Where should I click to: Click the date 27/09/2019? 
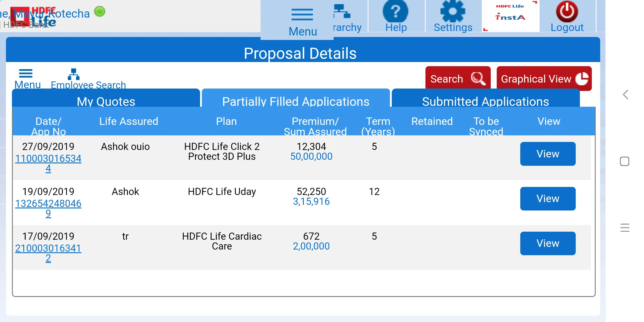click(48, 146)
